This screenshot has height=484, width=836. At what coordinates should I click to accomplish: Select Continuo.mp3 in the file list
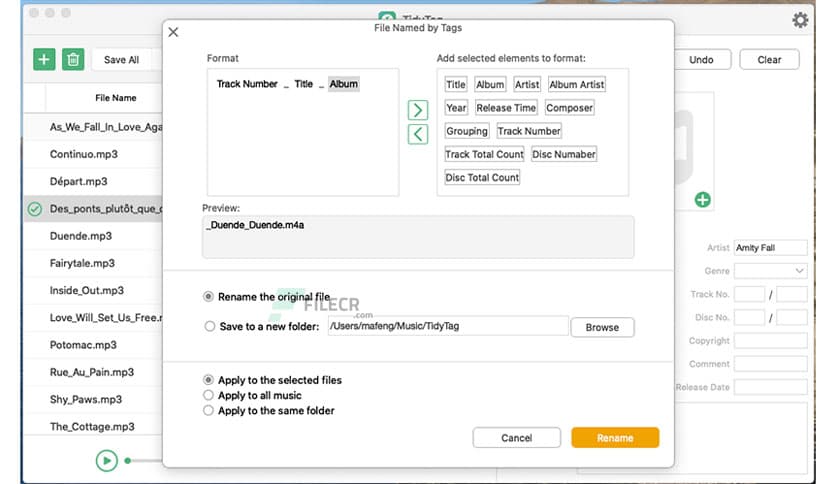(x=93, y=155)
